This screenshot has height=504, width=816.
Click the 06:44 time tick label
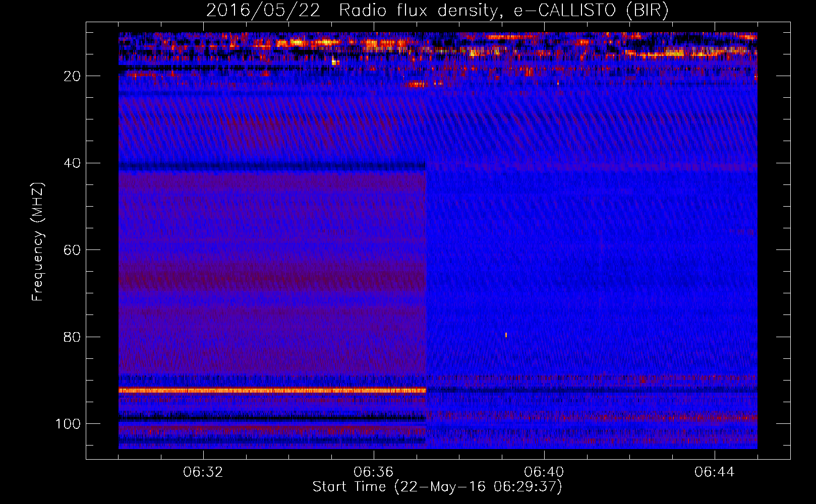pyautogui.click(x=715, y=472)
